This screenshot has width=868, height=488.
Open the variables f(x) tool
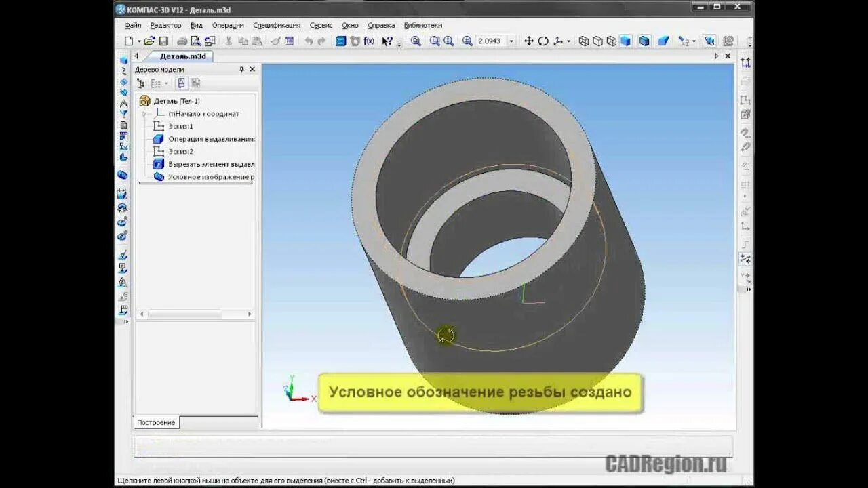coord(369,41)
